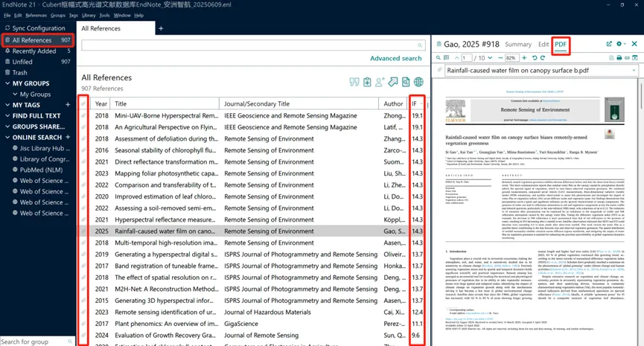The image size is (644, 346).
Task: Print the PDF using the printer icon
Action: point(619,58)
